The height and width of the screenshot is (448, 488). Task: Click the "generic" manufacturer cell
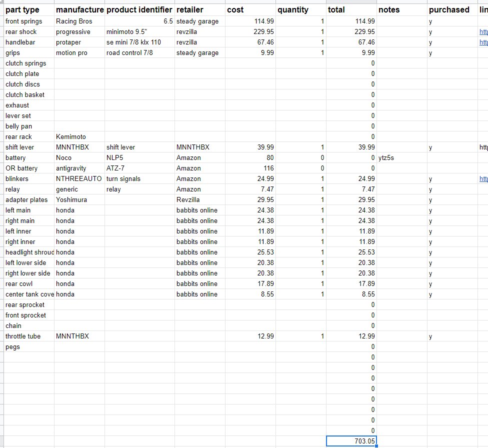pos(79,189)
